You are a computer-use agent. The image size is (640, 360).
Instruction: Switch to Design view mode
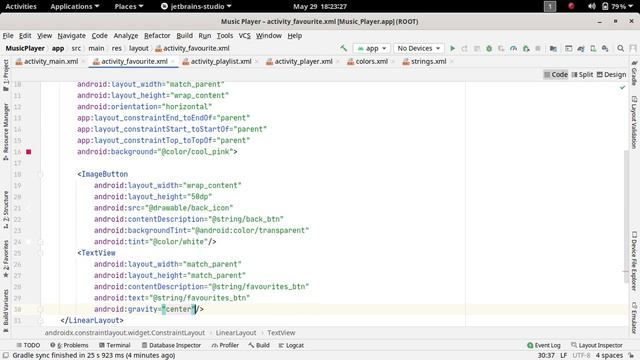[x=611, y=74]
